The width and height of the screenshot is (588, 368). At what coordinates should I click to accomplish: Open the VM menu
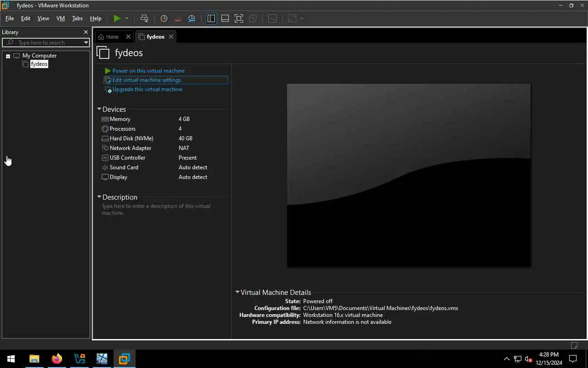coord(61,18)
